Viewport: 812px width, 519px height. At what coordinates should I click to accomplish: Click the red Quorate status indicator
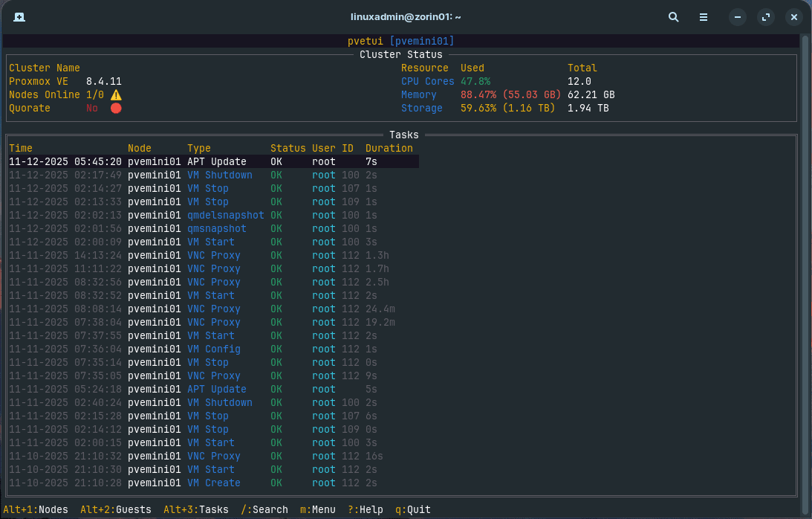(x=116, y=108)
